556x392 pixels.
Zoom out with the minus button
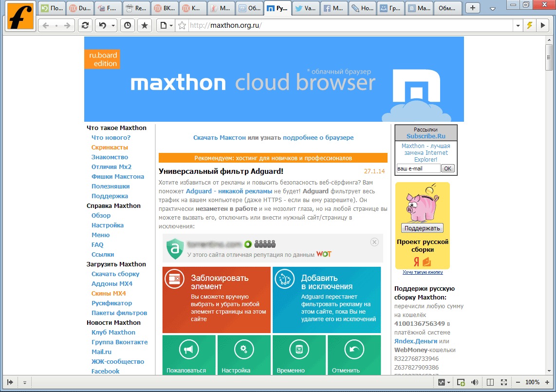click(x=518, y=382)
